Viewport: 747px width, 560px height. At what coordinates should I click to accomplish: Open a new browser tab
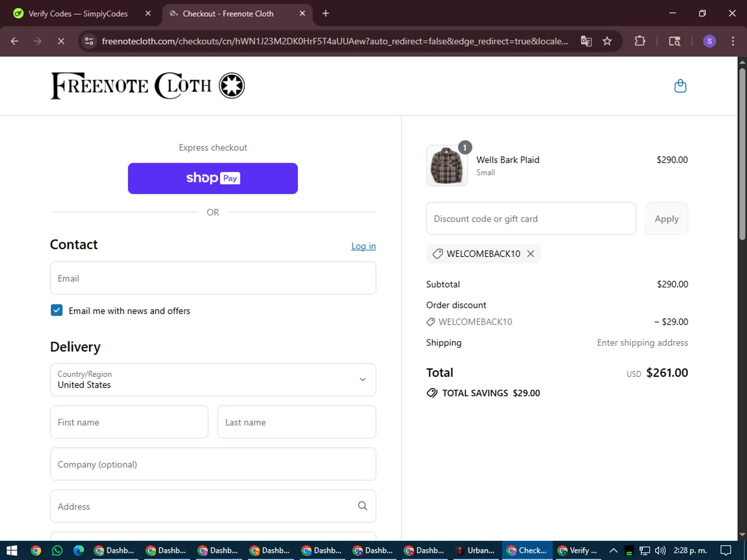(x=326, y=13)
